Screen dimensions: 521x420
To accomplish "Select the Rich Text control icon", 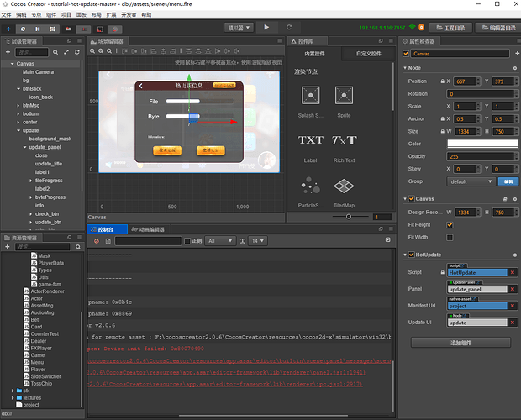I will click(343, 140).
